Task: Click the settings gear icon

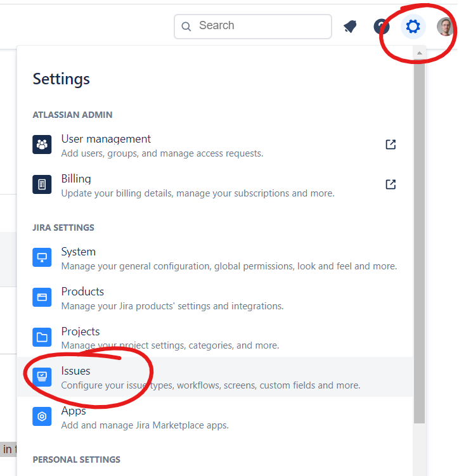Action: 413,27
